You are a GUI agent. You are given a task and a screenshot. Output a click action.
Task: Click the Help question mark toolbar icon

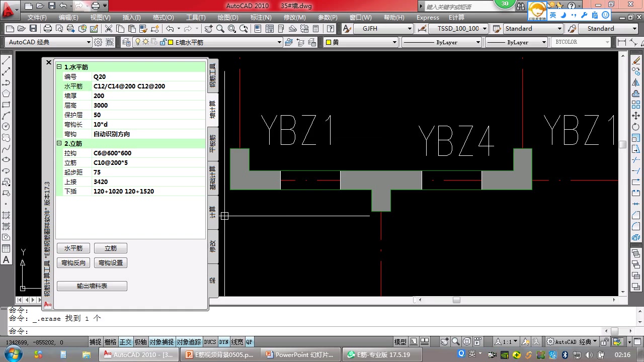tap(331, 29)
